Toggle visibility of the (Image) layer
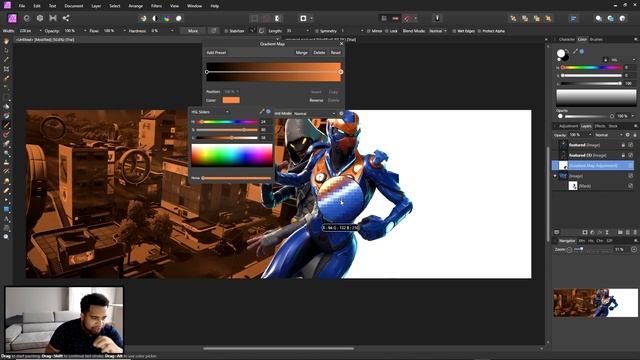640x360 pixels. click(x=631, y=176)
